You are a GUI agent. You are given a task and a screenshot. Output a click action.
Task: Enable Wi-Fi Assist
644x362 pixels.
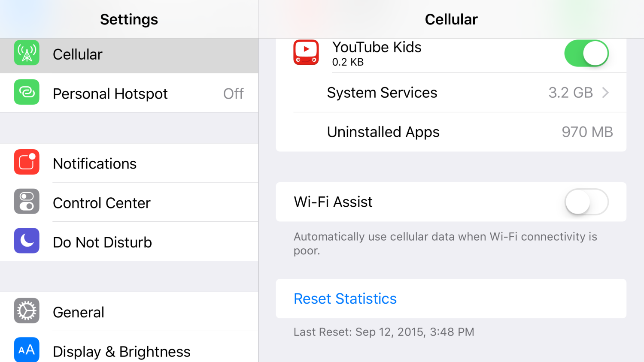click(x=586, y=202)
